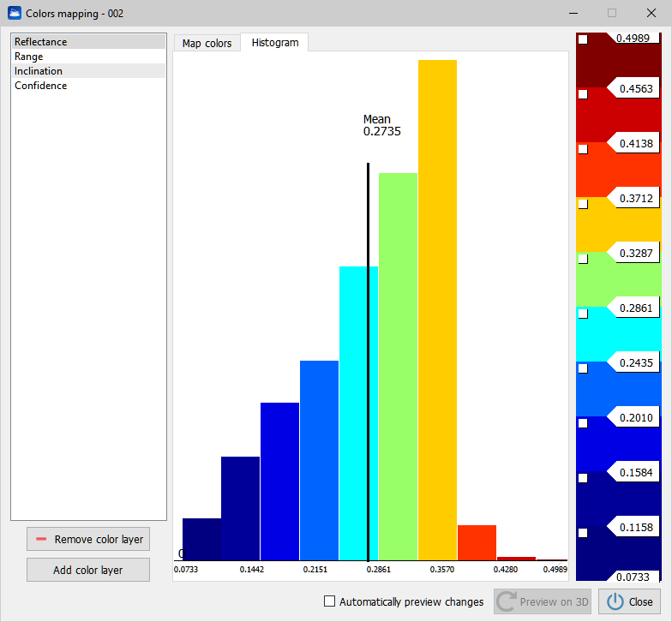672x622 pixels.
Task: Click the power icon on the Close button
Action: point(615,601)
